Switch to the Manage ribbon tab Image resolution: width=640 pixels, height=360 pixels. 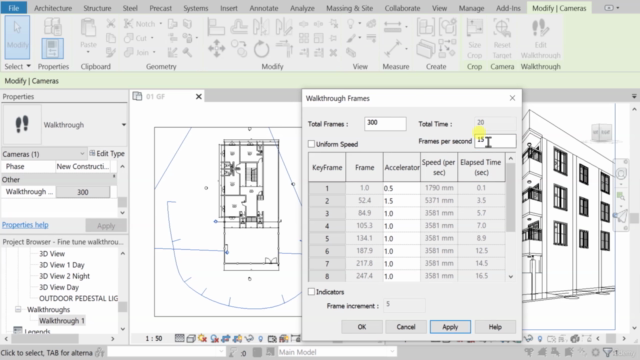[471, 8]
